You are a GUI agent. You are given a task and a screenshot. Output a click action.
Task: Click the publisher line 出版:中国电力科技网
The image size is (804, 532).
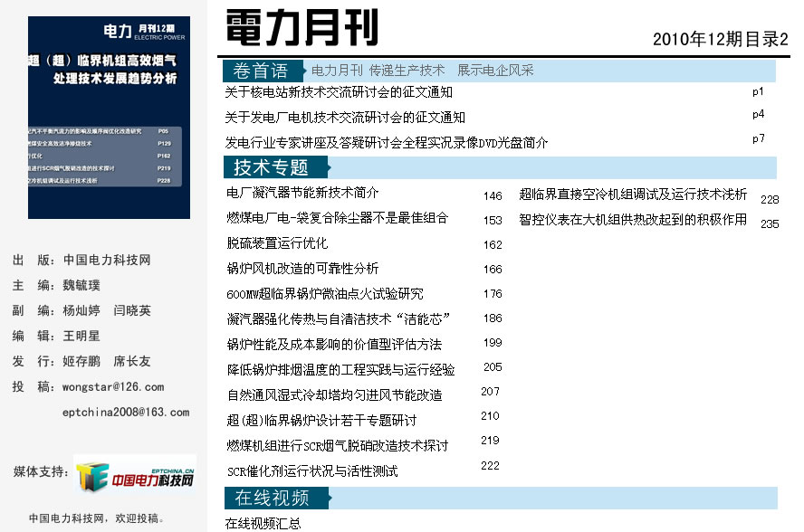coord(81,260)
